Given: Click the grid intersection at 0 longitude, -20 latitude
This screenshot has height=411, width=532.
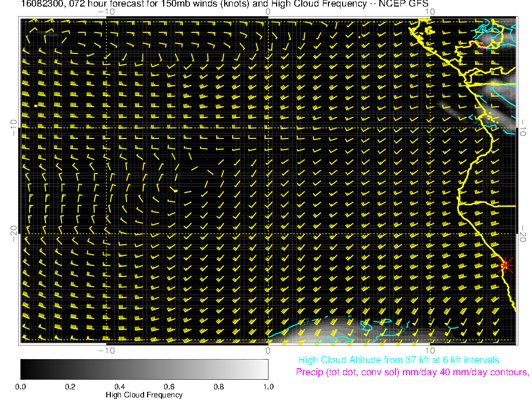Looking at the screenshot, I should pyautogui.click(x=268, y=234).
